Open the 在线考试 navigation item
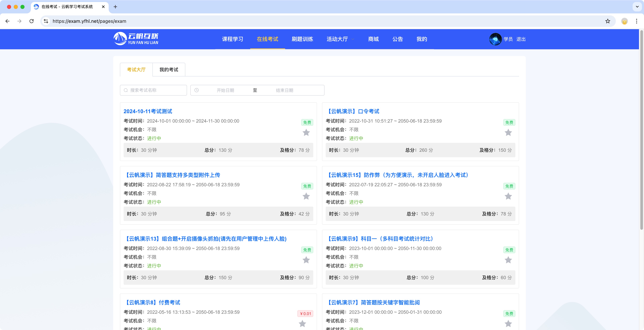The height and width of the screenshot is (330, 644). [x=267, y=39]
